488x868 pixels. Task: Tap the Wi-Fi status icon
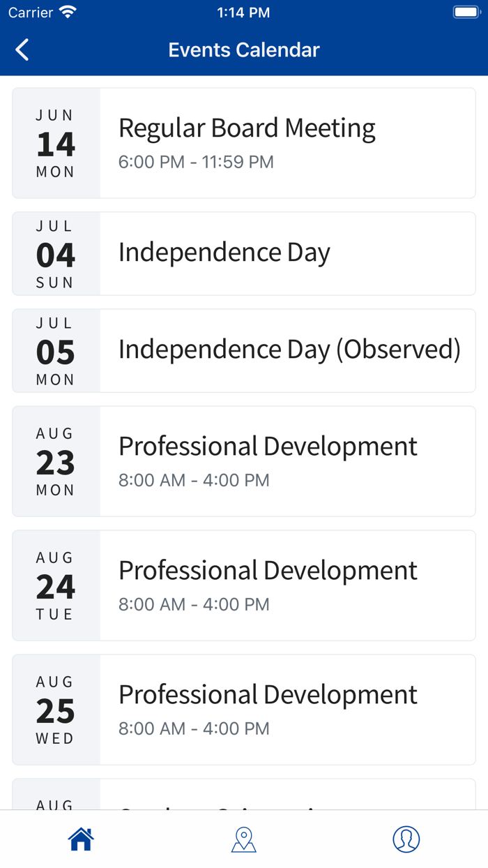pos(68,13)
